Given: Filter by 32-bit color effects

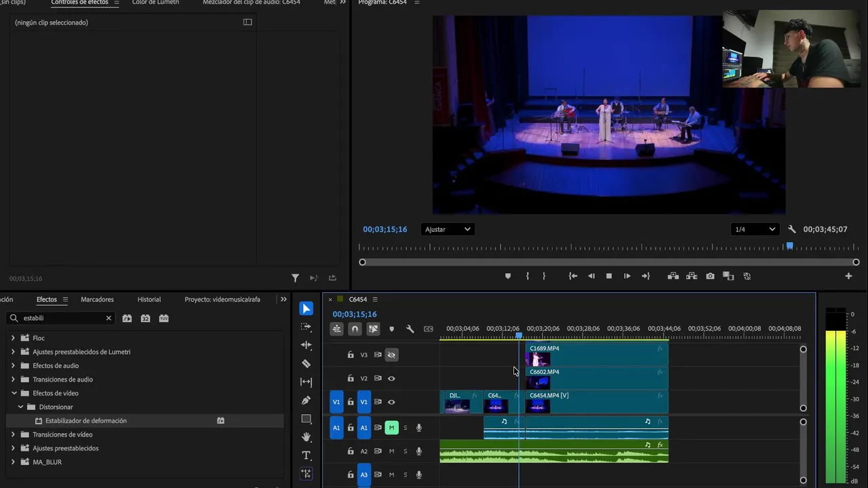Looking at the screenshot, I should coord(145,318).
